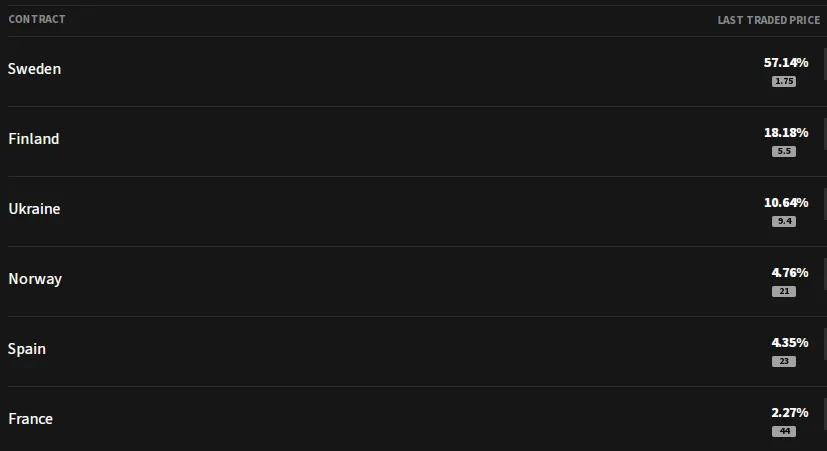
Task: Click Norway's 4.76% traded price
Action: coord(789,272)
